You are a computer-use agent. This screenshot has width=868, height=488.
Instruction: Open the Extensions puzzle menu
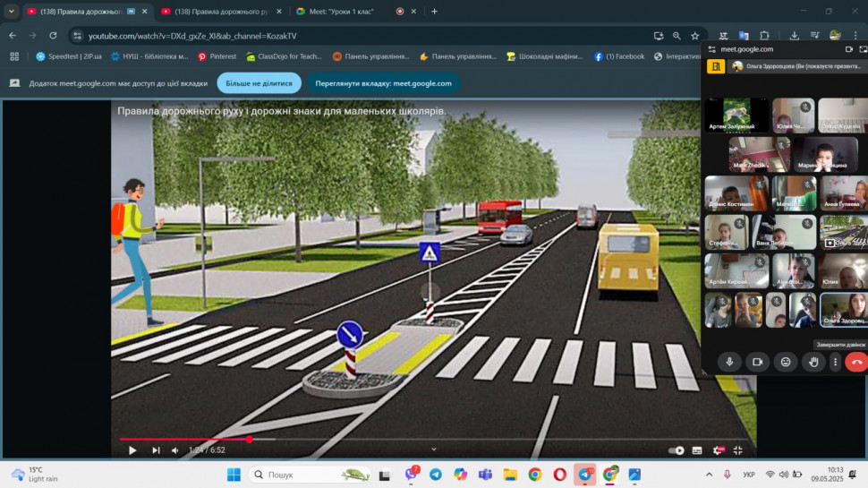pyautogui.click(x=764, y=36)
